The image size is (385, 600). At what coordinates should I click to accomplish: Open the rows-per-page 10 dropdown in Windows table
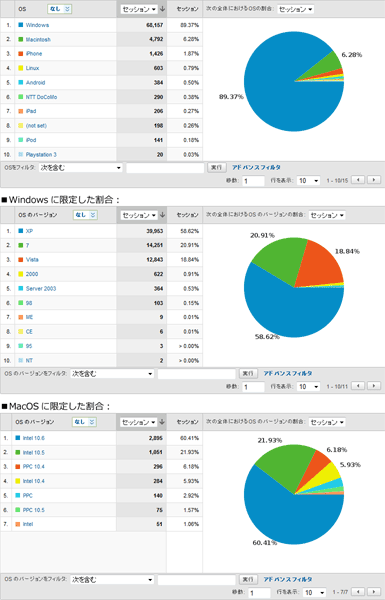[308, 387]
